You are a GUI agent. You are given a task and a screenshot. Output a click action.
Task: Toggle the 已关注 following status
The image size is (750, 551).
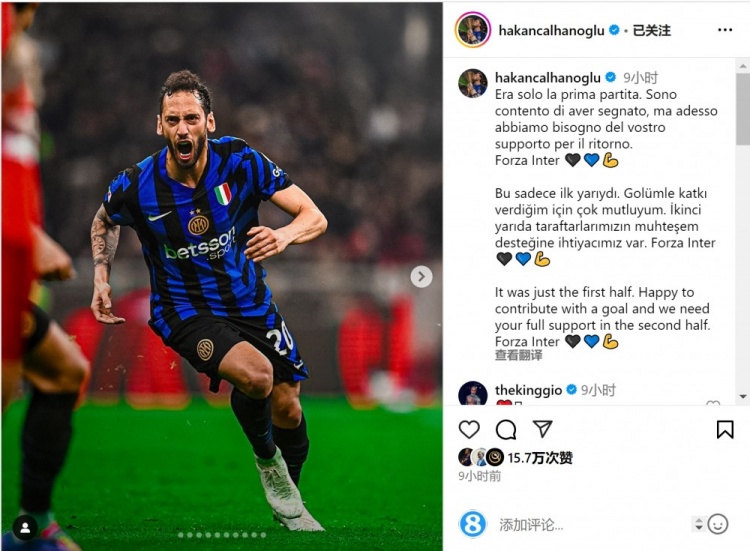(651, 31)
